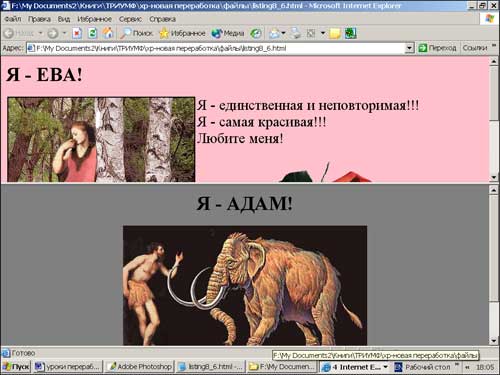Click the top frame scrollbar thumb

(x=494, y=92)
